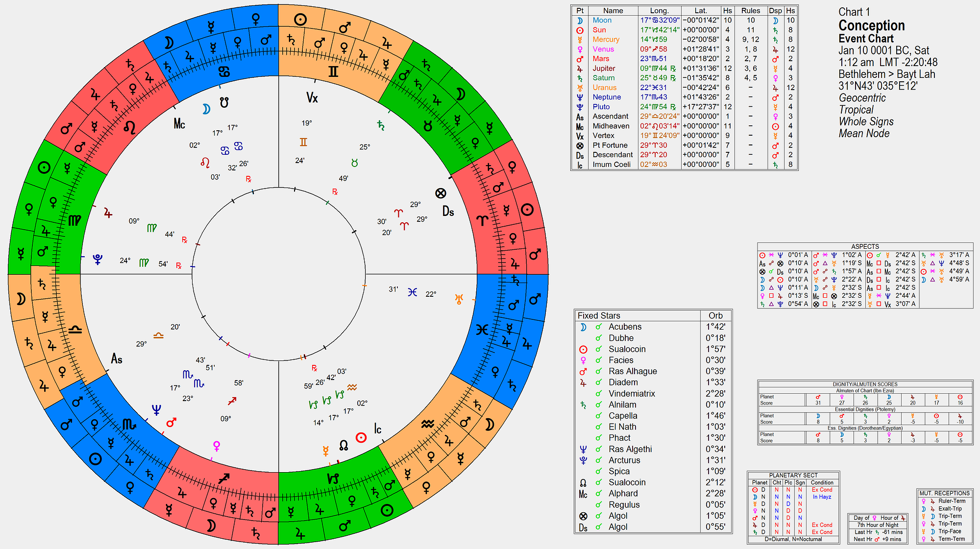Select the red Sun glyph near Ic
Screen dimensions: 980x549
tap(361, 437)
